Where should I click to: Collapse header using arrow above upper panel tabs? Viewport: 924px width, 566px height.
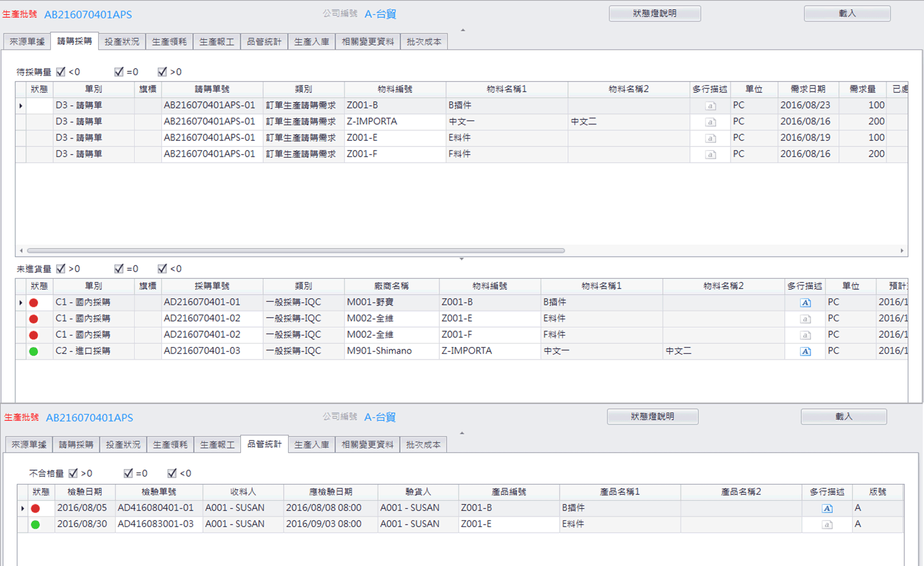coord(463,30)
